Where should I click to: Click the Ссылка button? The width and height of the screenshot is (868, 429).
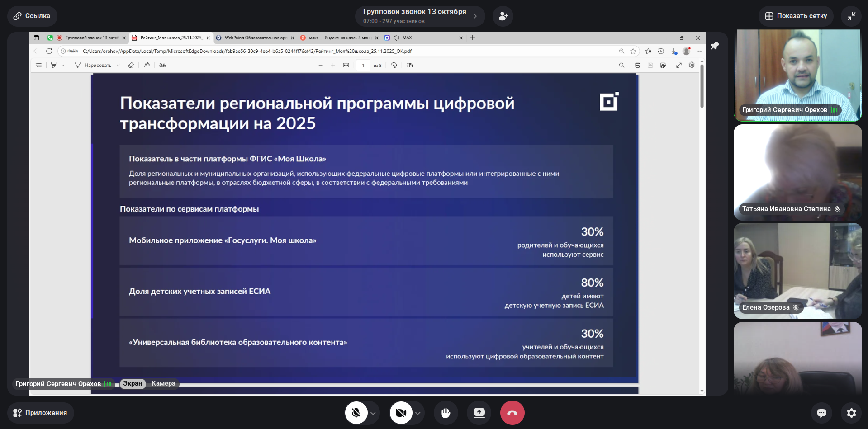pos(32,16)
